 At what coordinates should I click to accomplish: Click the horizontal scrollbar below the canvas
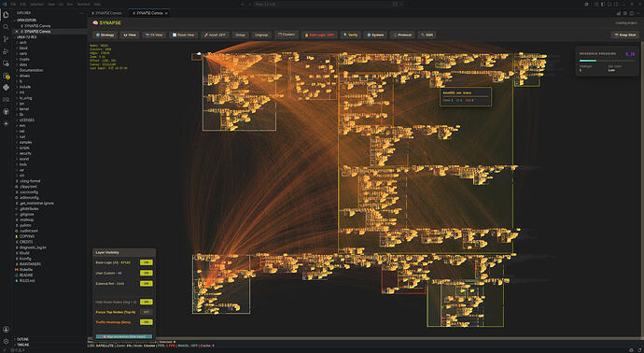click(365, 338)
